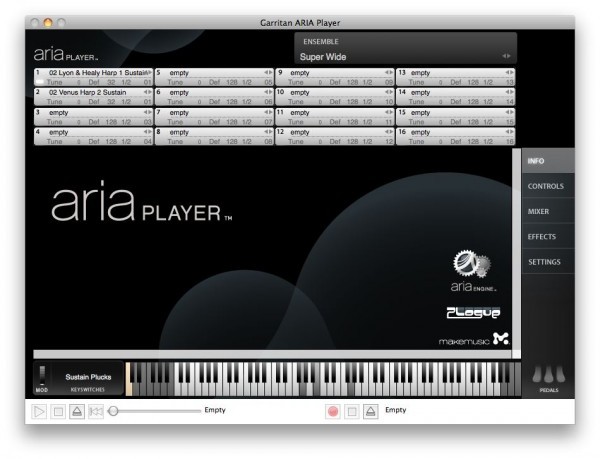Click the MIDI player Empty file label
The image size is (600, 459).
point(215,410)
